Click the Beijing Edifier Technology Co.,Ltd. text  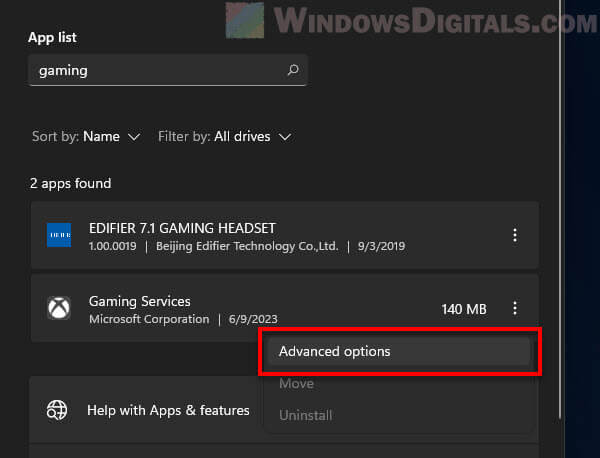[x=247, y=246]
